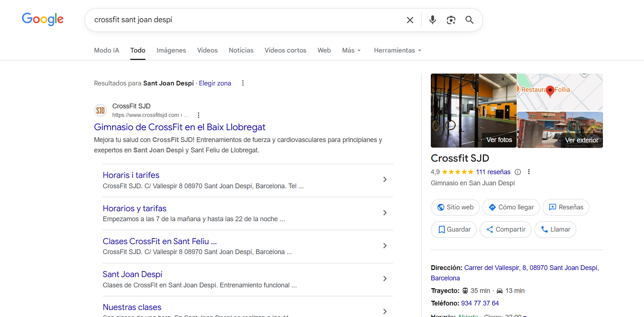Click the Sitio web button

pos(455,207)
